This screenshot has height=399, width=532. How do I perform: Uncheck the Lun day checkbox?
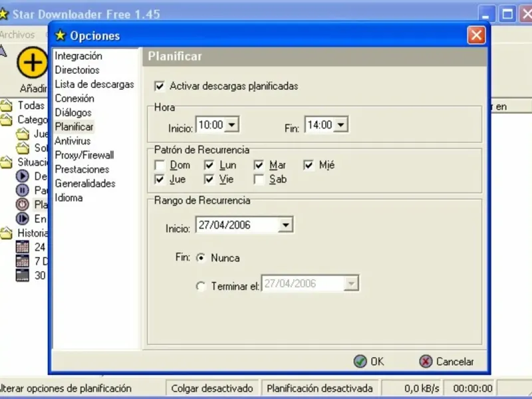click(x=209, y=165)
